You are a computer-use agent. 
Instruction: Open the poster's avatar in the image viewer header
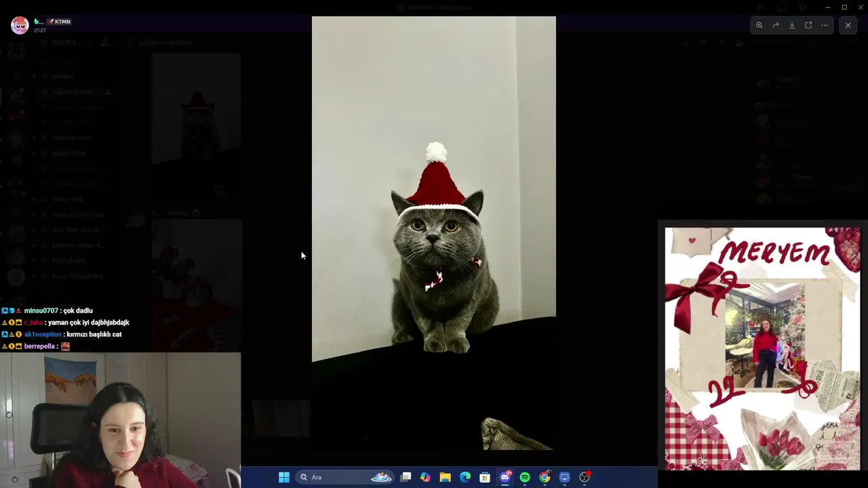(20, 25)
